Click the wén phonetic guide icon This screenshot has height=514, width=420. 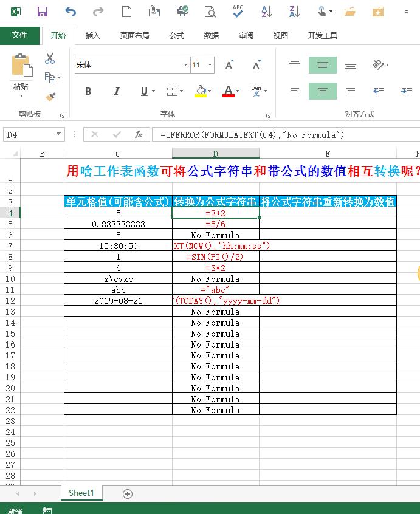point(256,91)
